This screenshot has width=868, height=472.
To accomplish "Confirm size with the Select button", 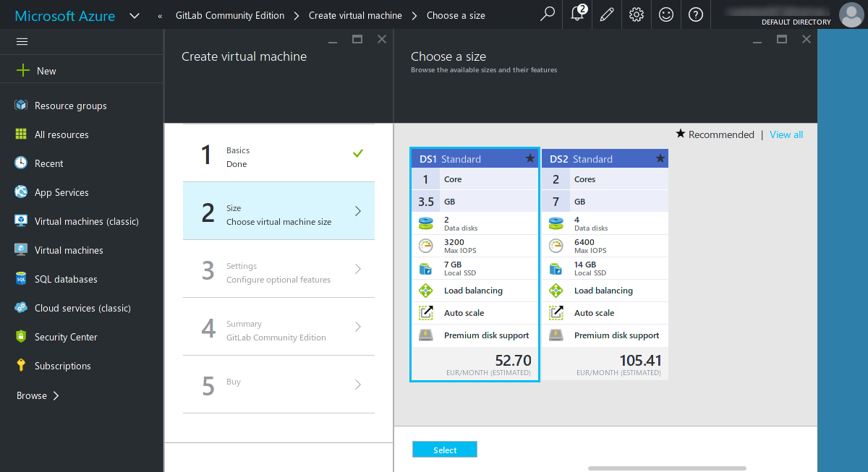I will [x=444, y=449].
